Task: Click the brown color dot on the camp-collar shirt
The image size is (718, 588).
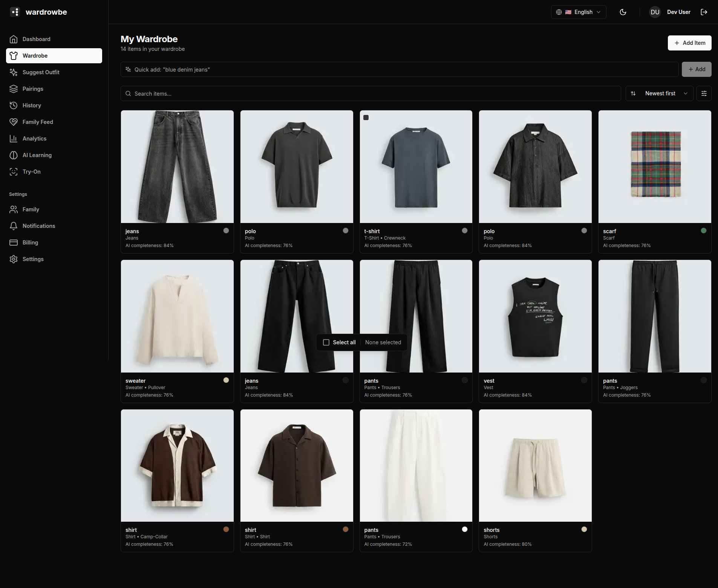Action: coord(226,529)
